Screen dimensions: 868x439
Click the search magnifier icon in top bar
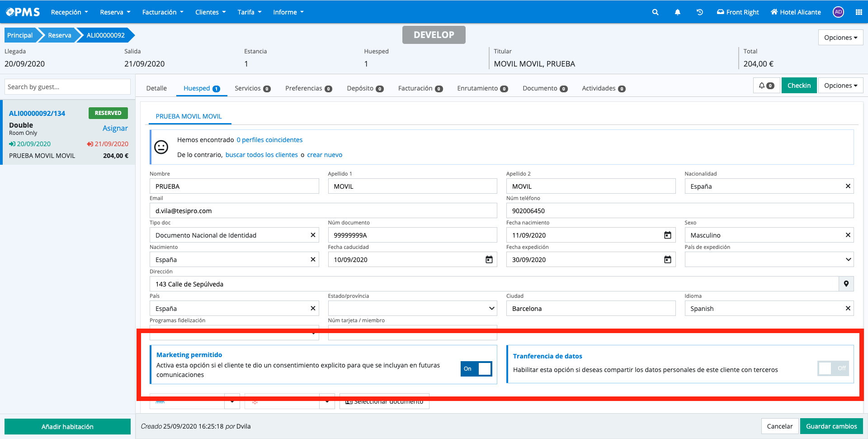[x=655, y=12]
